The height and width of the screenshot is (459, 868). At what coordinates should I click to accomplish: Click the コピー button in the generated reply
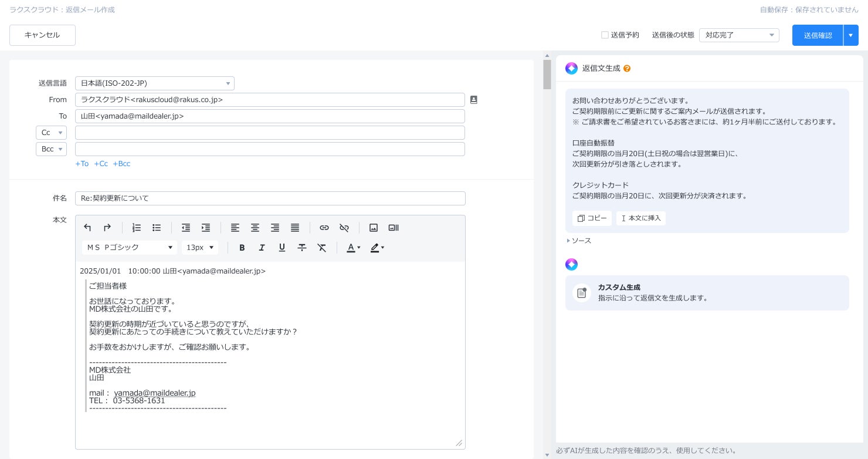[592, 218]
